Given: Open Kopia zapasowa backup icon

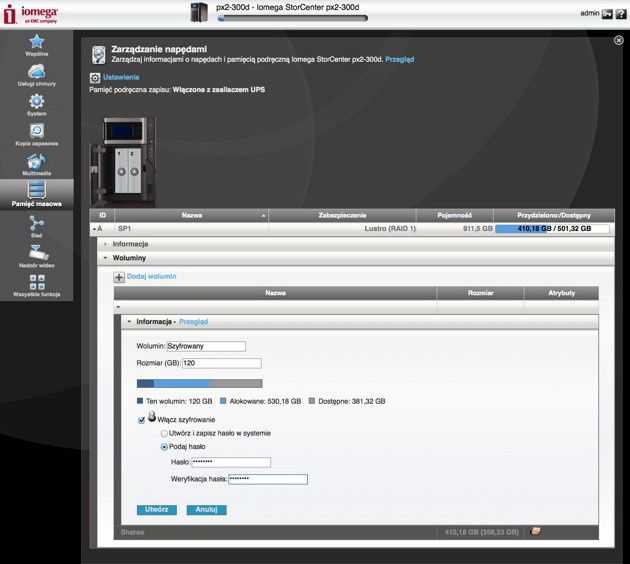Looking at the screenshot, I should [37, 131].
